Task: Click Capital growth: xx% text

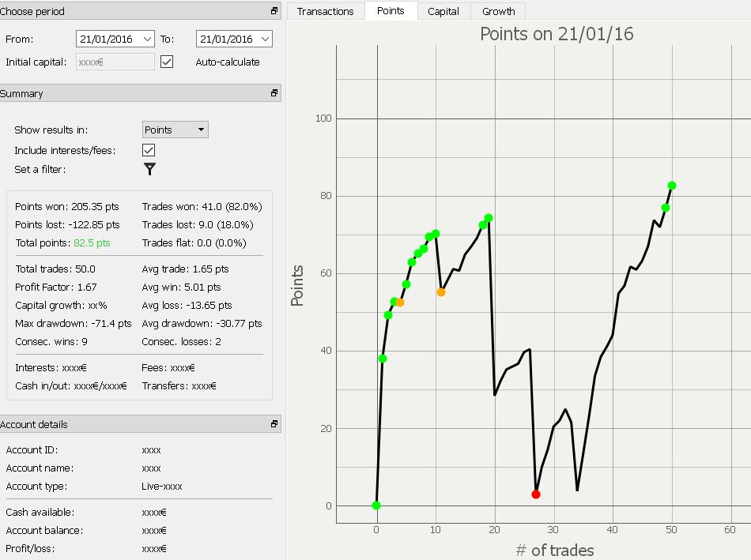Action: coord(61,306)
